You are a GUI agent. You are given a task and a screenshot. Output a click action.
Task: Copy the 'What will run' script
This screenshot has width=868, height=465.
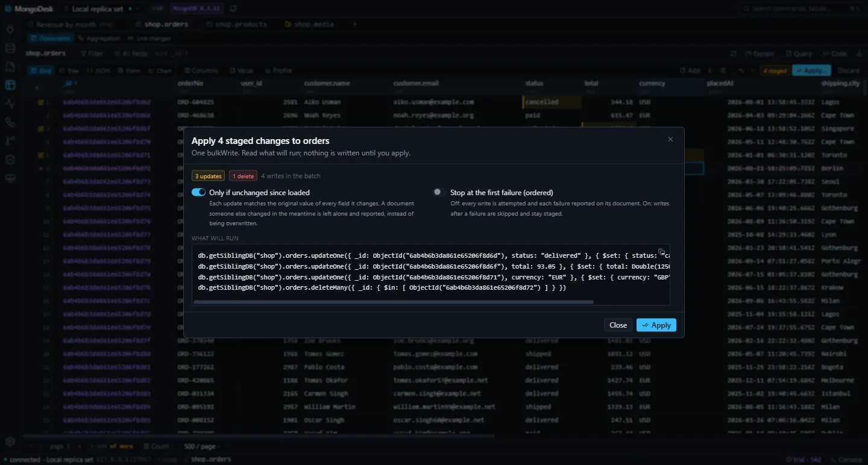point(661,252)
